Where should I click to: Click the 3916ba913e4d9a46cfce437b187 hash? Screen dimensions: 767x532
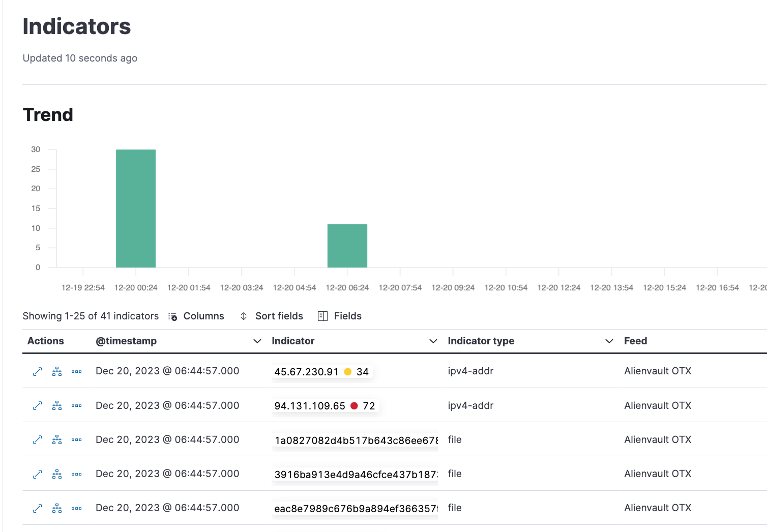(x=356, y=475)
